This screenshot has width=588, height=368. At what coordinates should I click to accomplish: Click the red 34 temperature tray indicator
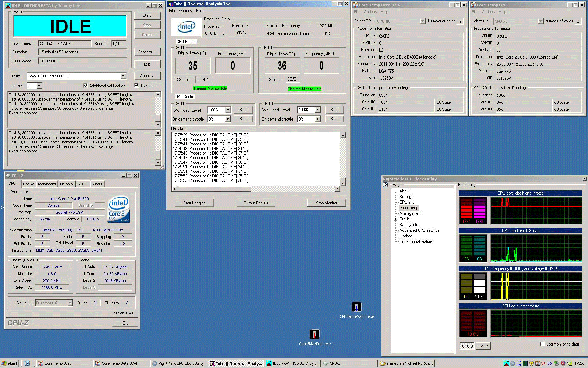click(x=544, y=363)
